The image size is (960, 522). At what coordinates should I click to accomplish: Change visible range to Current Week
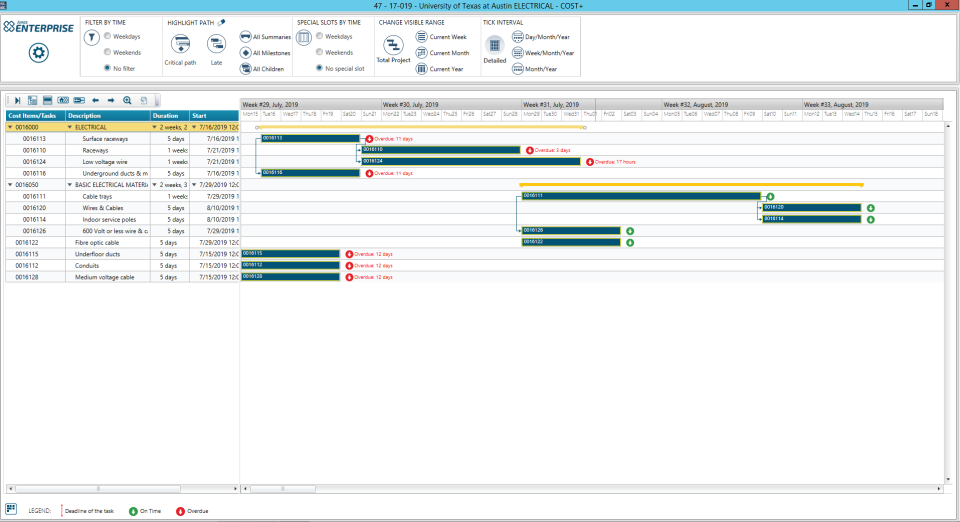pos(441,37)
